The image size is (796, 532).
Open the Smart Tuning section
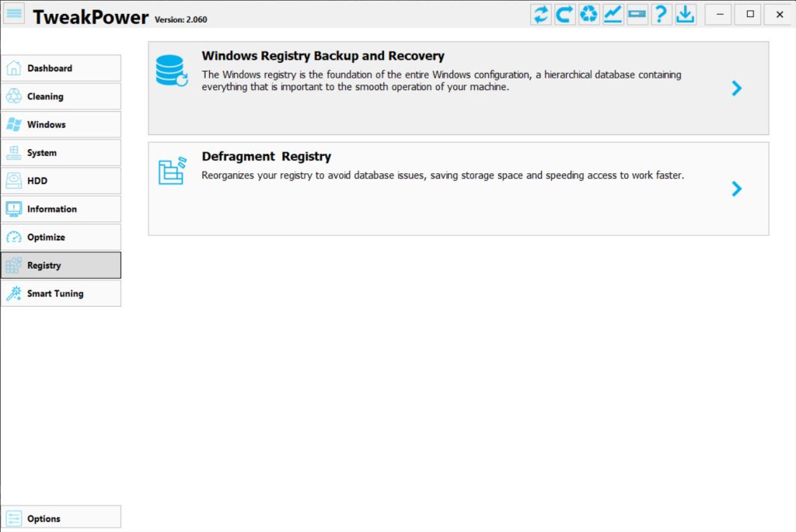pyautogui.click(x=61, y=293)
